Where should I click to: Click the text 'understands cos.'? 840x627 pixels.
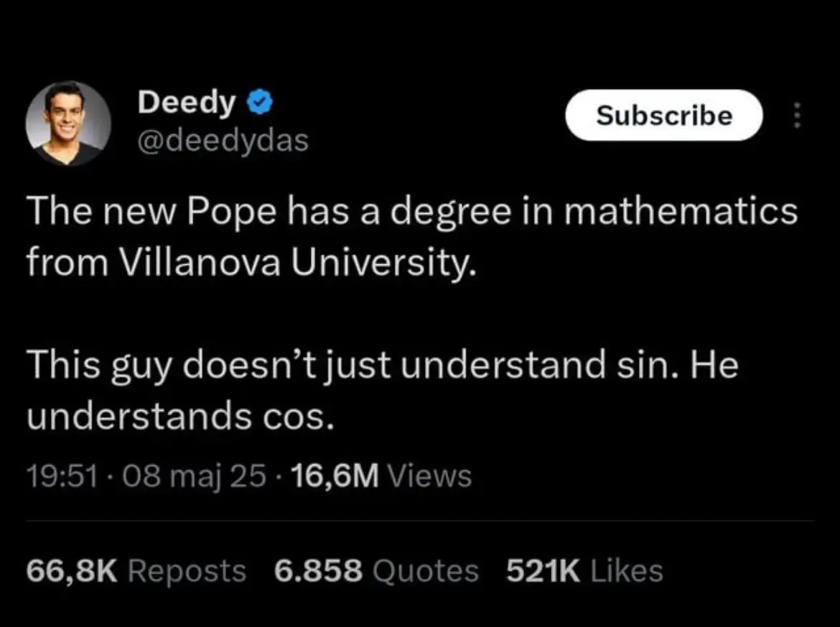181,417
